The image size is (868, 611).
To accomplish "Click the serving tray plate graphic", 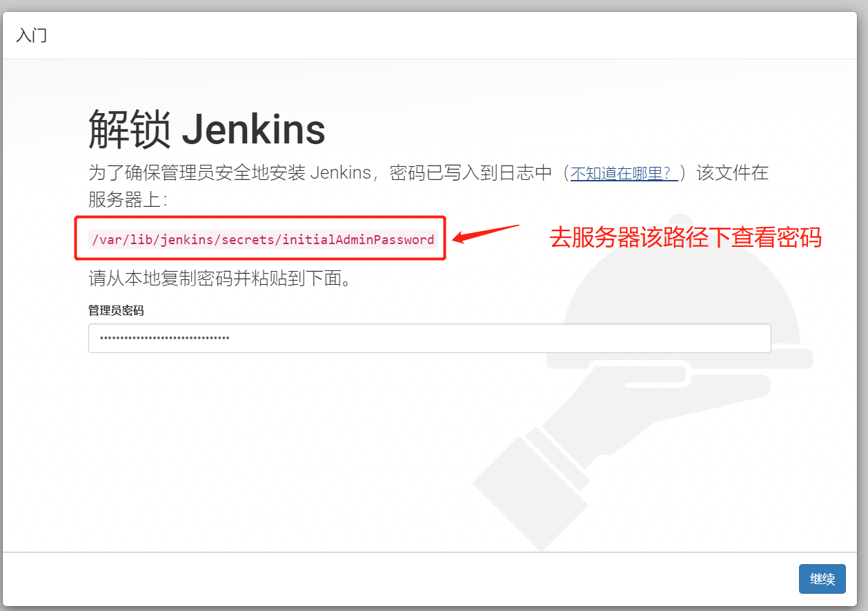I will coord(680,359).
